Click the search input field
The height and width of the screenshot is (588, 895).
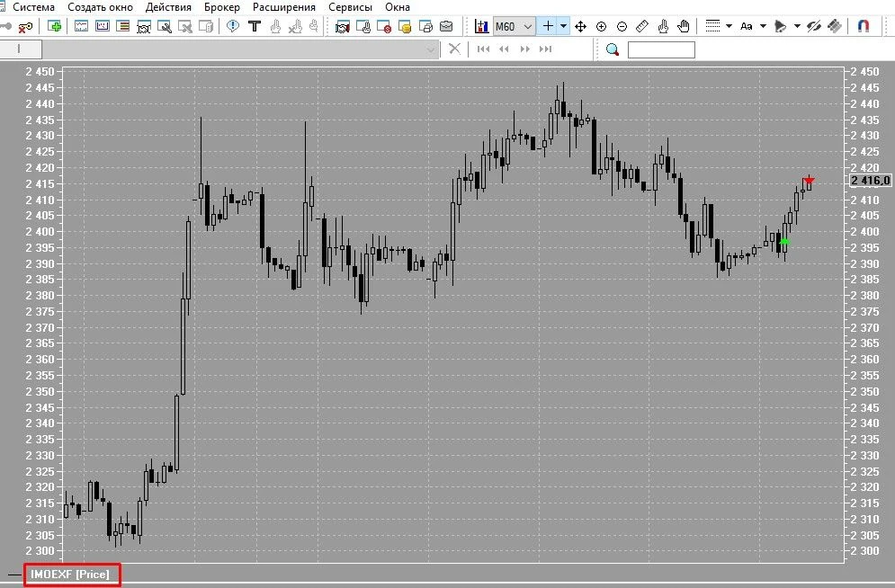coord(661,49)
